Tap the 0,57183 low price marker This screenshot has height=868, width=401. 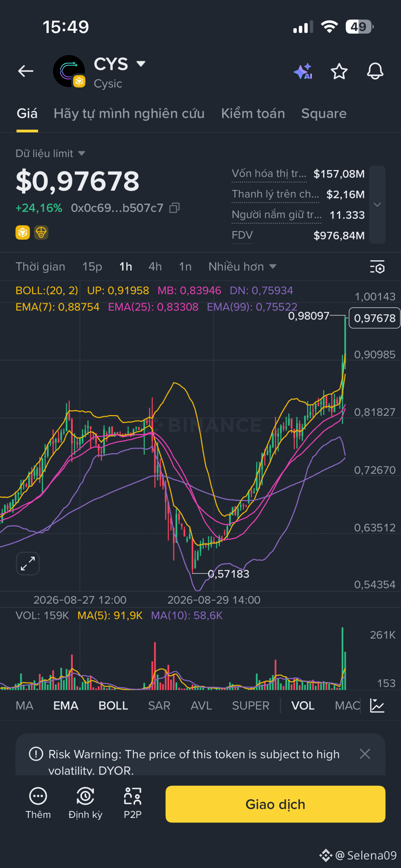[228, 574]
